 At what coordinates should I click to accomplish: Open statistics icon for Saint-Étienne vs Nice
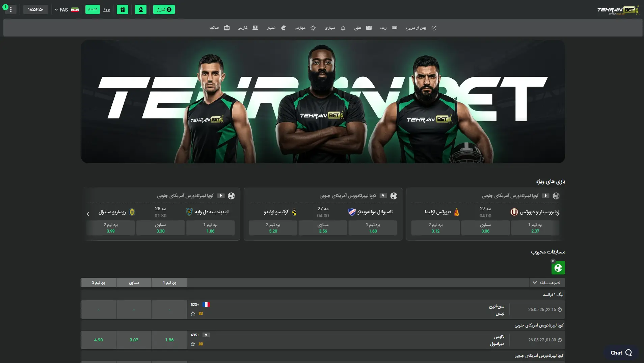coord(201,314)
